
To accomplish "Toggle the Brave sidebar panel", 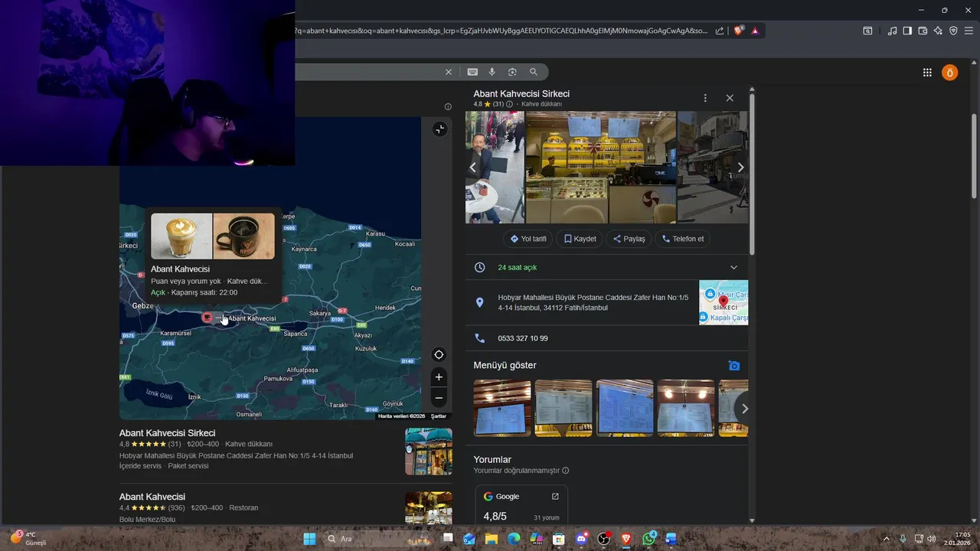I will 907,31.
